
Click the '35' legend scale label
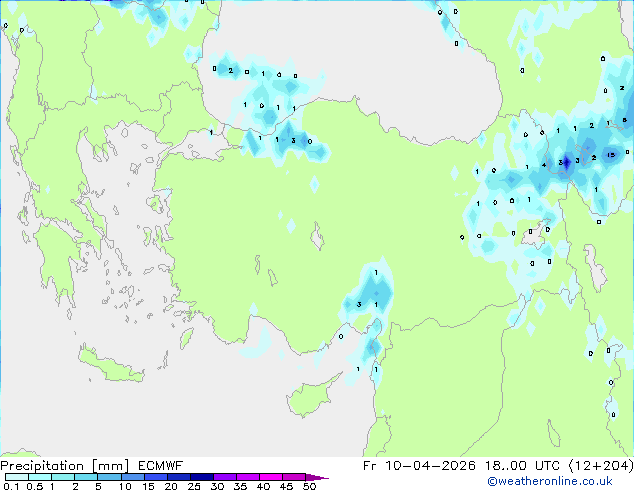click(x=240, y=486)
